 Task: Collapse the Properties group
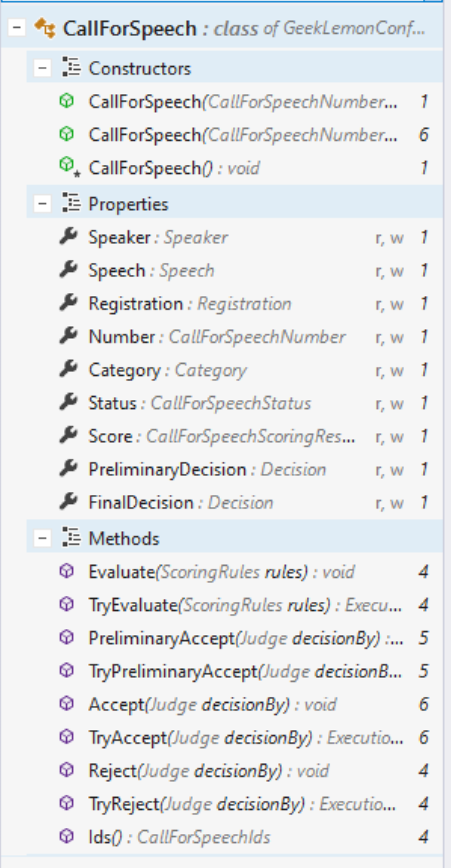tap(42, 203)
